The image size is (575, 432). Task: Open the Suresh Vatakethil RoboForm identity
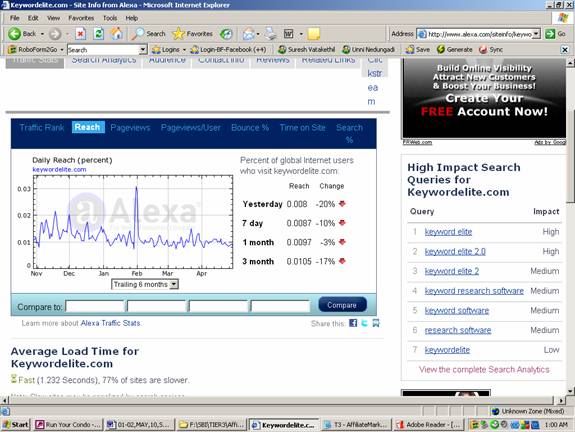pyautogui.click(x=307, y=49)
